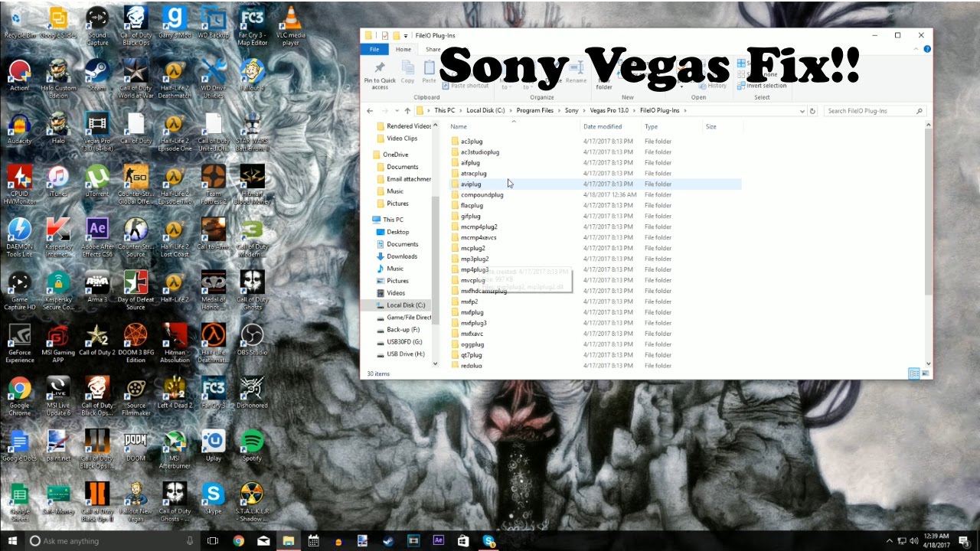The height and width of the screenshot is (551, 980).
Task: Click the Search FileIO Plug-Ins box
Action: (875, 111)
